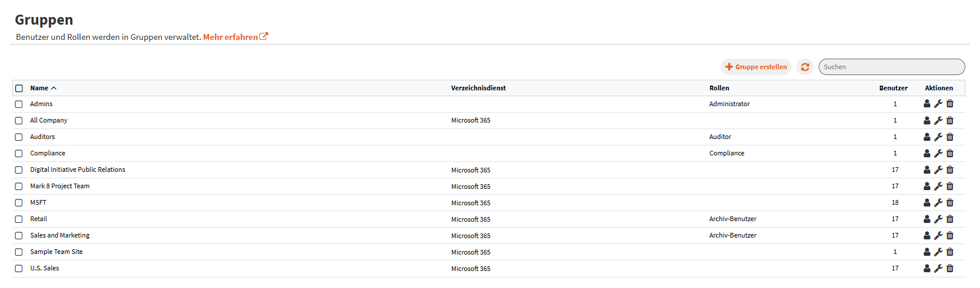Click into the Suchen search field

pyautogui.click(x=891, y=67)
